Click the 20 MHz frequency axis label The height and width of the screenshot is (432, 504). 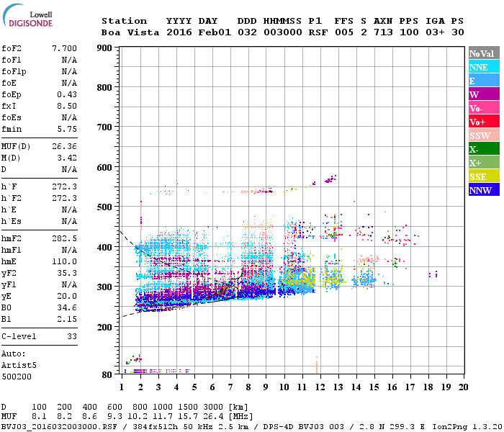[x=463, y=387]
